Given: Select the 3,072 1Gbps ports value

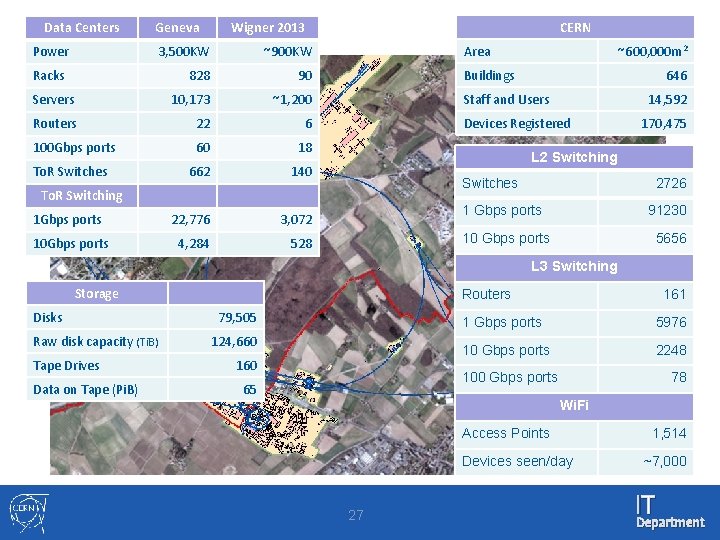Looking at the screenshot, I should point(296,220).
